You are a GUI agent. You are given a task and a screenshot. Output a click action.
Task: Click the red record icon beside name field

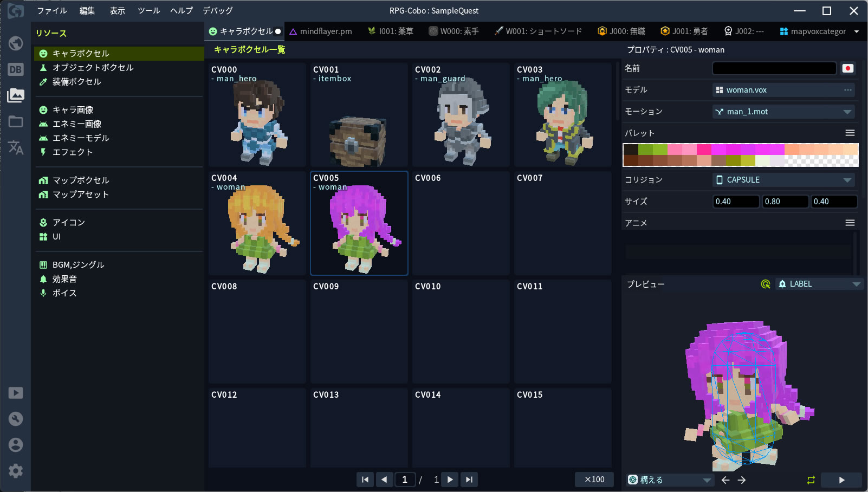pyautogui.click(x=847, y=68)
